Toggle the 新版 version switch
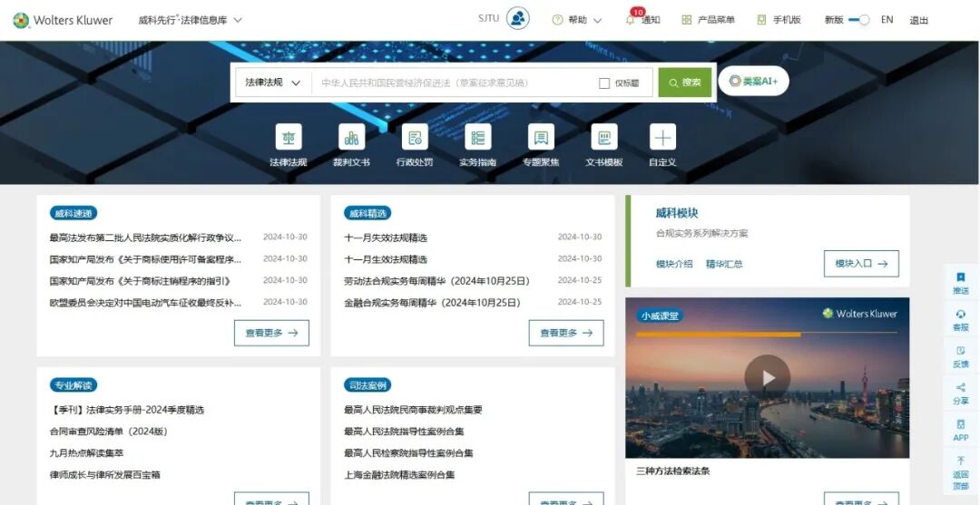Image resolution: width=980 pixels, height=505 pixels. click(858, 20)
